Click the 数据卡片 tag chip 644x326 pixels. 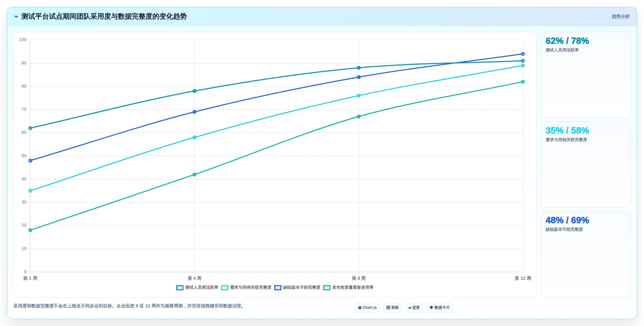click(439, 308)
